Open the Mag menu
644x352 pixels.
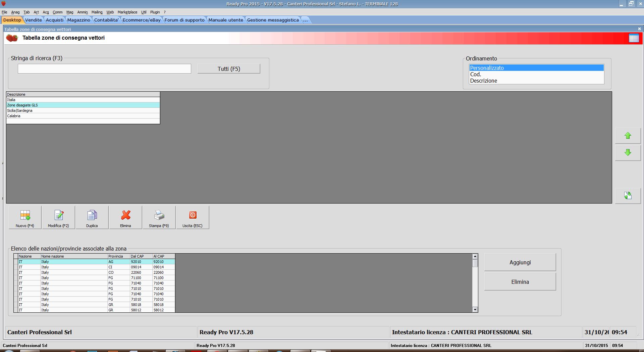[x=70, y=12]
